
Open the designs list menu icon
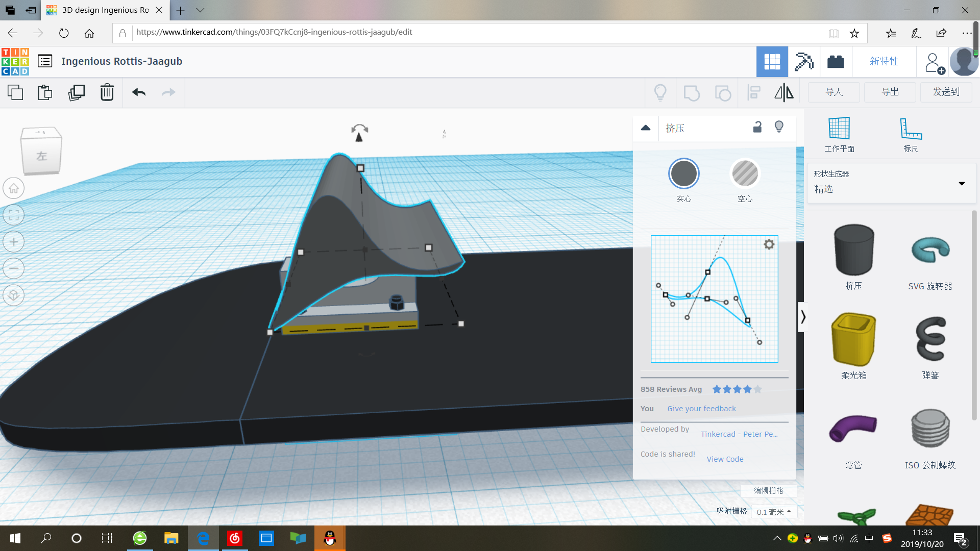point(45,61)
